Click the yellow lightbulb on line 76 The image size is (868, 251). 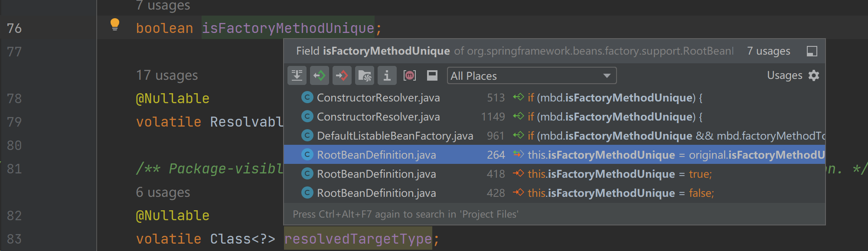(115, 25)
